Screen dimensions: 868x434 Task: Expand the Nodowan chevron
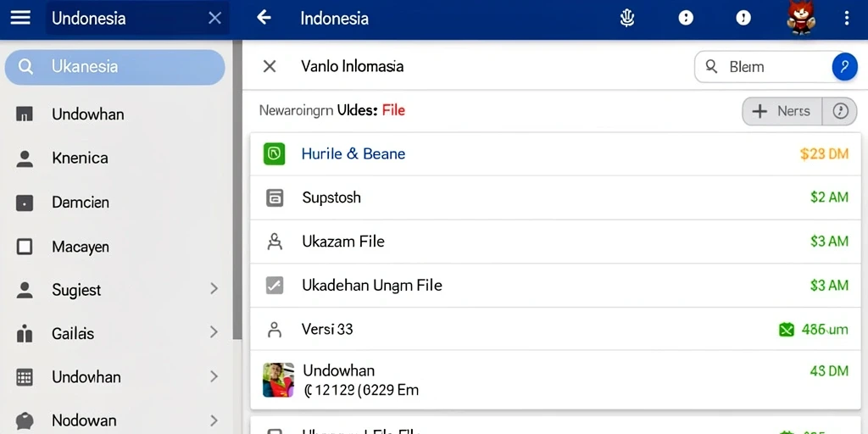214,420
